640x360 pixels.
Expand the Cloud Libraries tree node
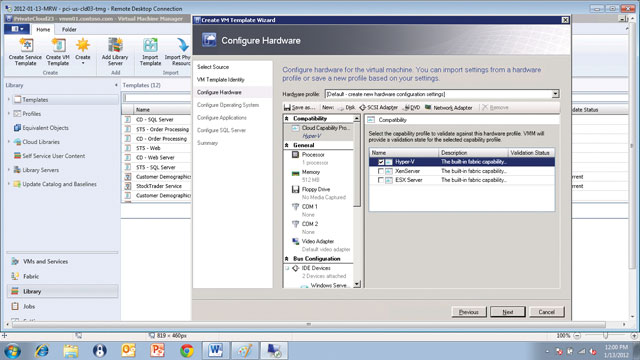[9, 142]
